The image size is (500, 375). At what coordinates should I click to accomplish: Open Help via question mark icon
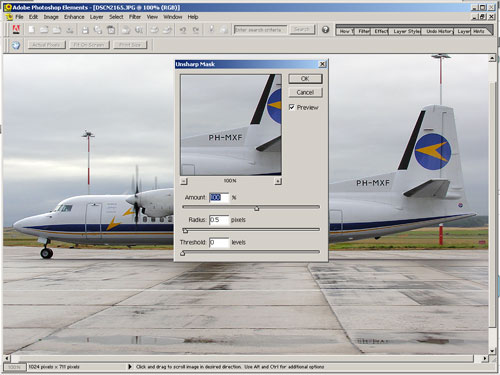coord(325,30)
